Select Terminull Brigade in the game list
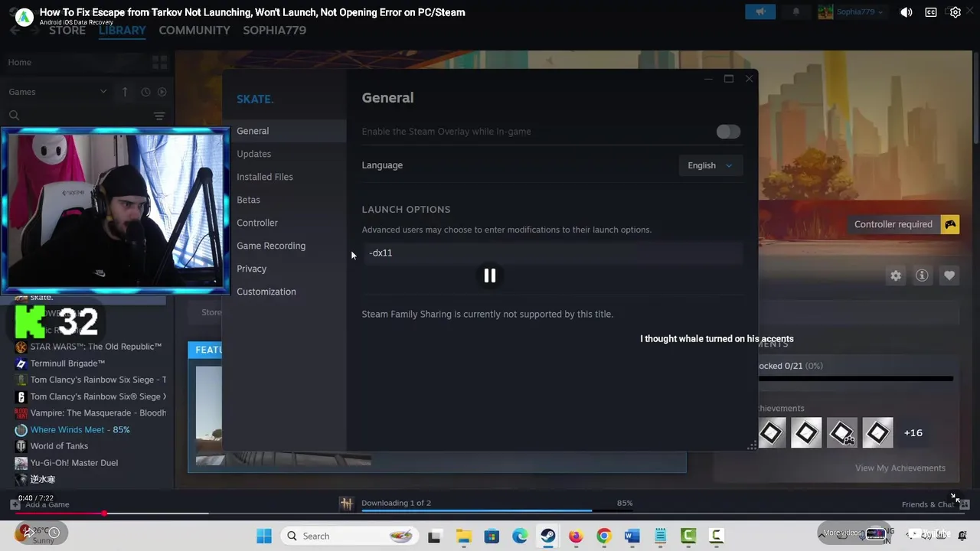980x551 pixels. click(67, 364)
